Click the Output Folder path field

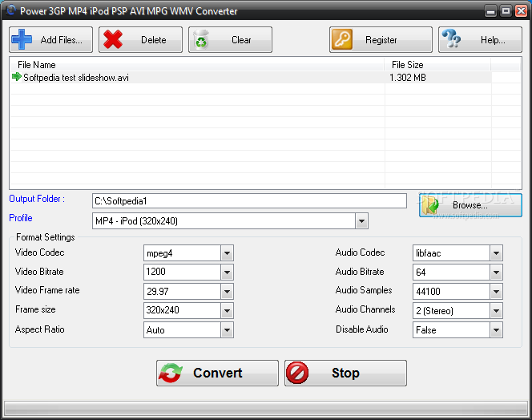pyautogui.click(x=249, y=201)
